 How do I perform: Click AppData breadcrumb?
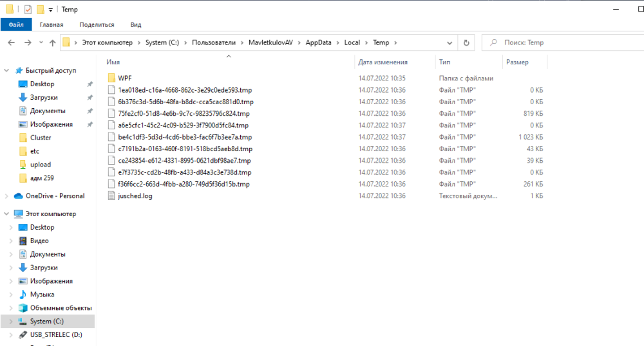(x=318, y=42)
